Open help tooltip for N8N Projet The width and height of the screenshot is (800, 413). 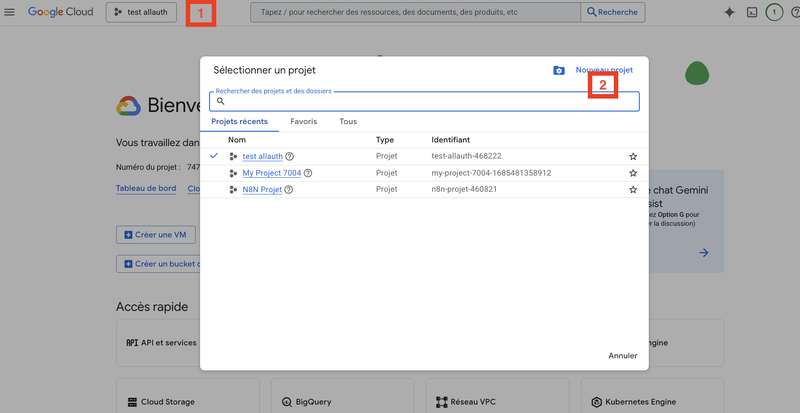289,189
